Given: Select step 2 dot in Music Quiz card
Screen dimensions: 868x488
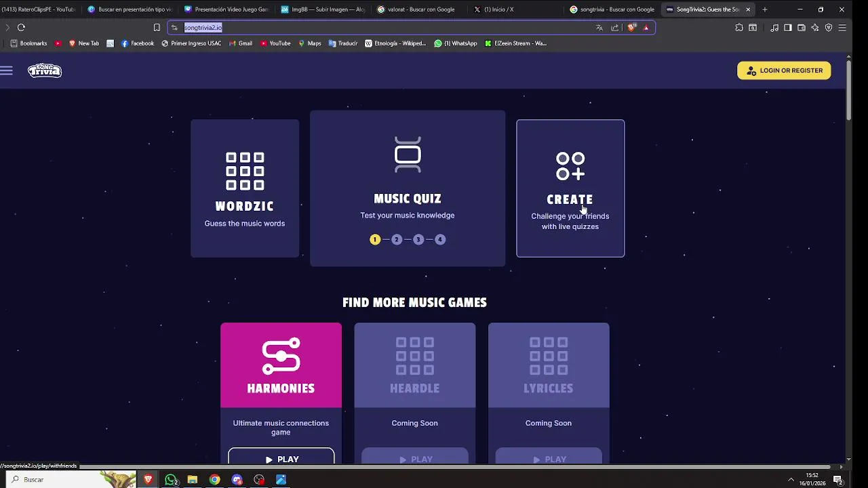Looking at the screenshot, I should coord(397,239).
